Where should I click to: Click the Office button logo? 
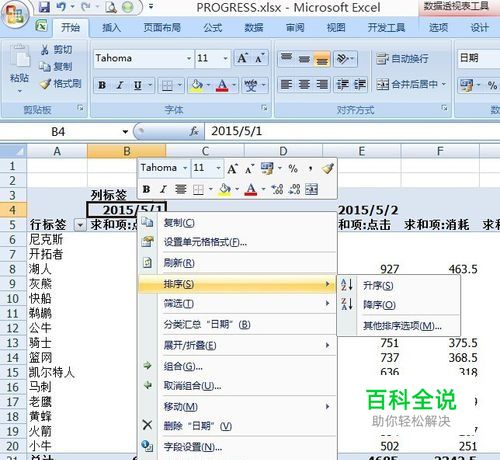pos(15,15)
